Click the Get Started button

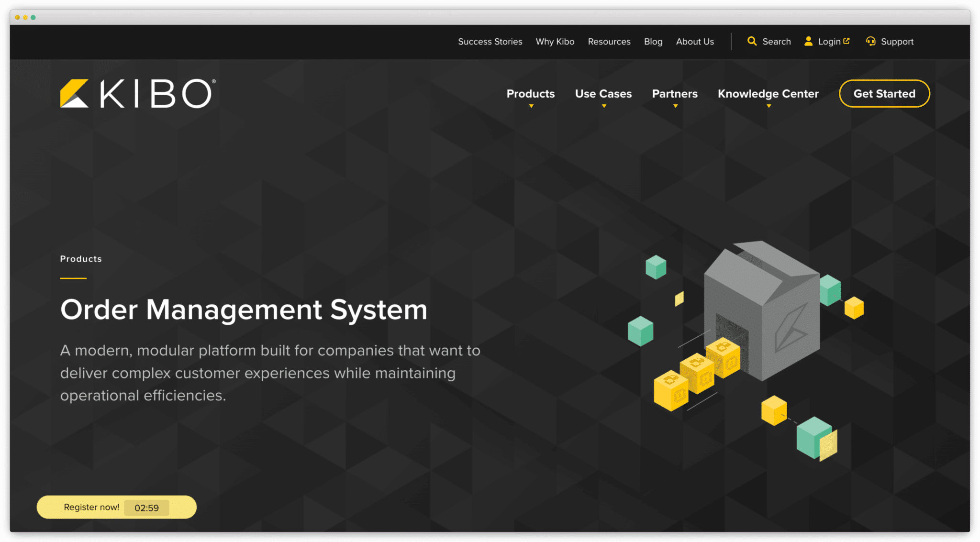point(884,94)
